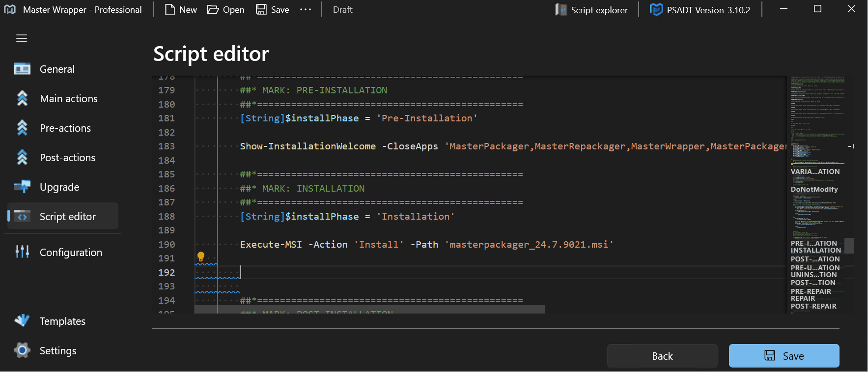Click 'Installation' string on line 188
868x372 pixels.
[x=416, y=216]
